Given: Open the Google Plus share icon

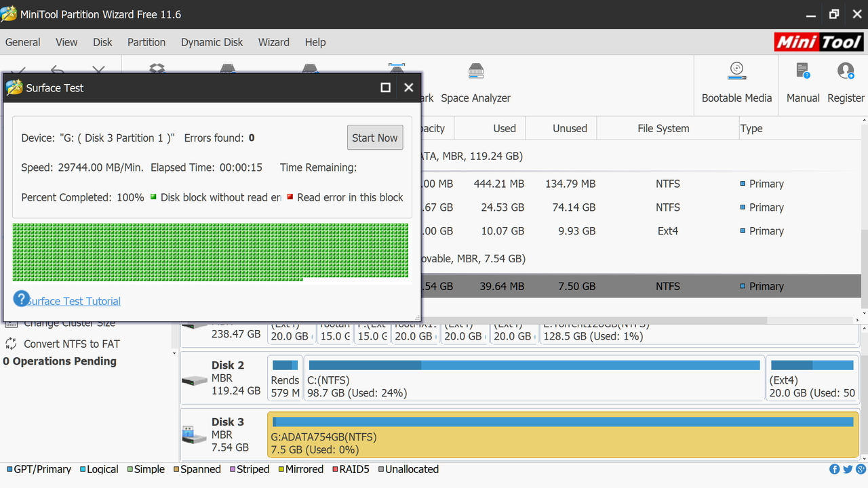Looking at the screenshot, I should (859, 469).
